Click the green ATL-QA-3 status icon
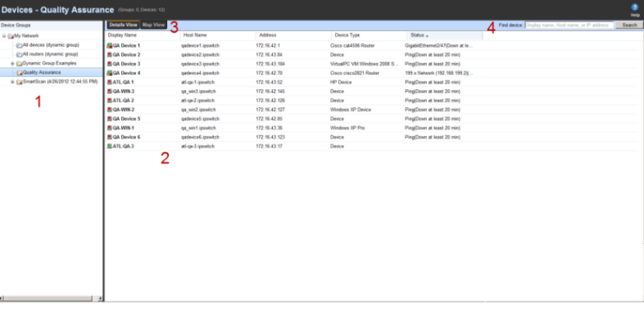The image size is (644, 318). click(109, 146)
